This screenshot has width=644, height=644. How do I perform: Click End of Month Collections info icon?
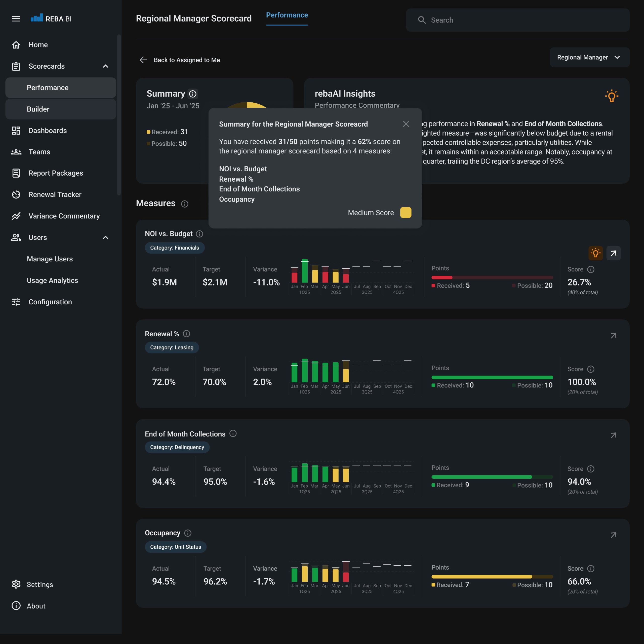233,433
